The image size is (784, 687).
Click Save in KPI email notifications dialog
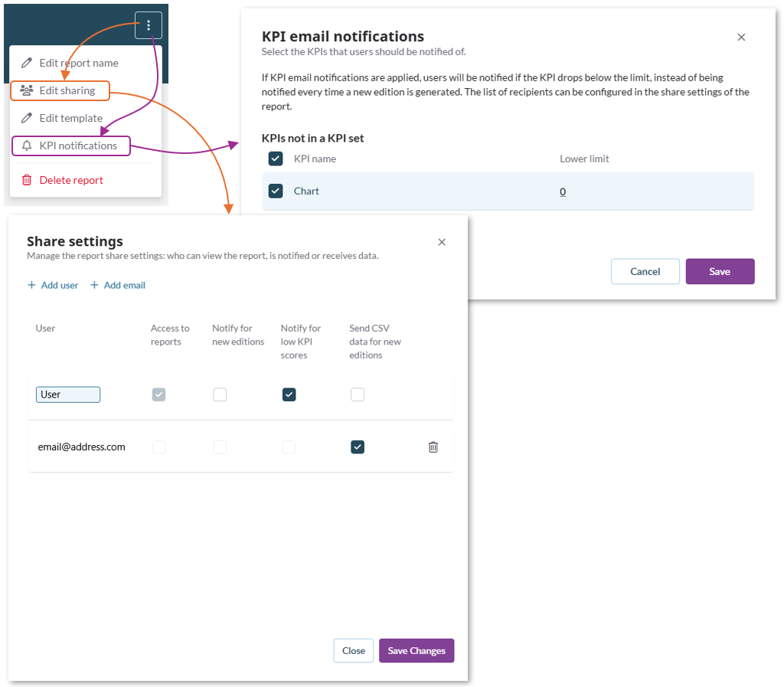point(720,271)
